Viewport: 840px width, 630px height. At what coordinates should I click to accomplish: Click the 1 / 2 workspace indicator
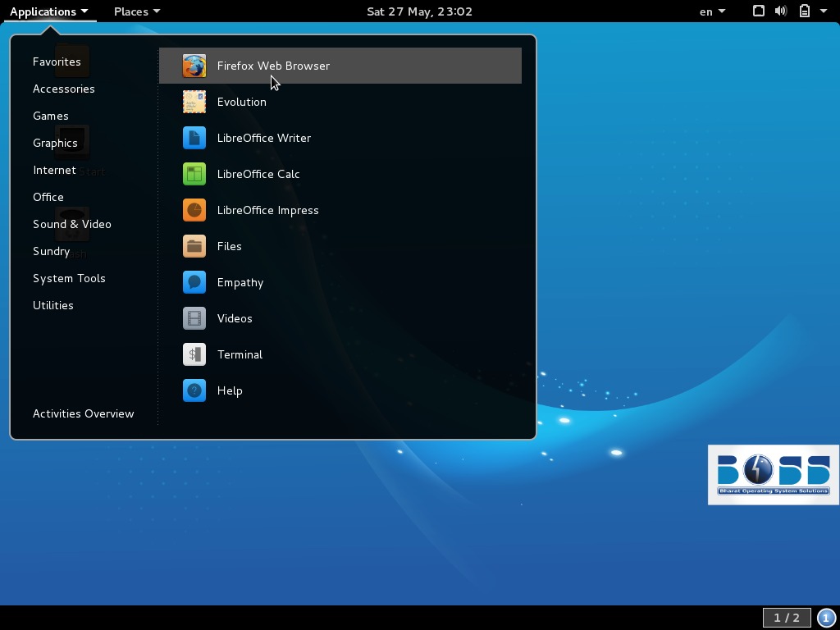pyautogui.click(x=785, y=618)
